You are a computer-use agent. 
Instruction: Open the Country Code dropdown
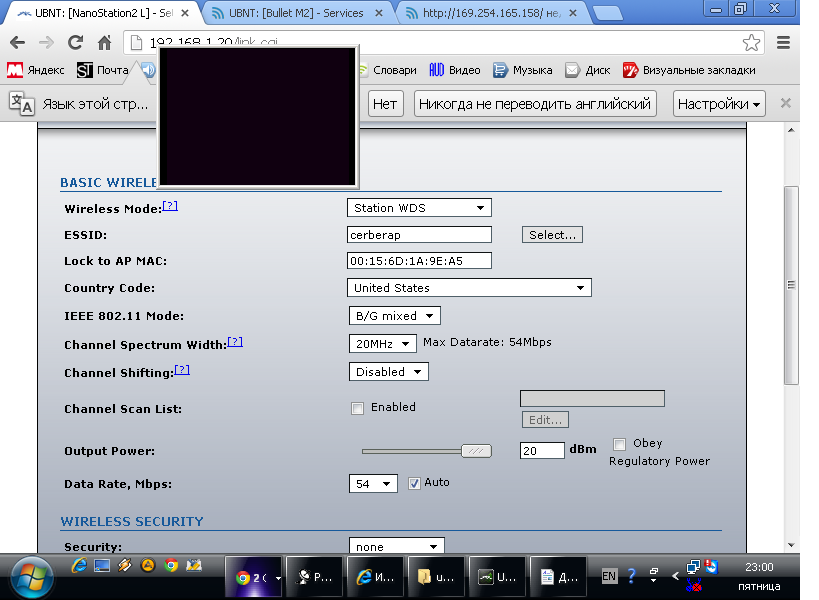469,288
